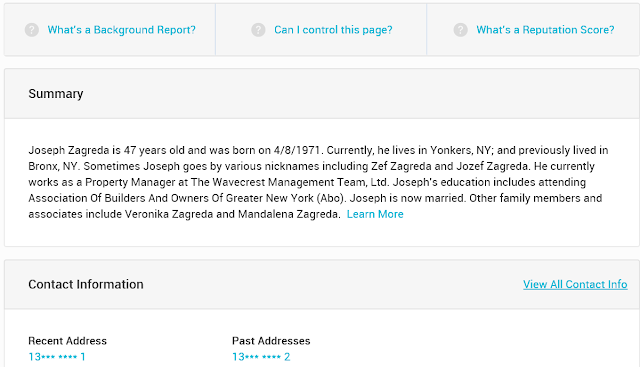
Task: Click the Summary section header
Action: [x=56, y=94]
